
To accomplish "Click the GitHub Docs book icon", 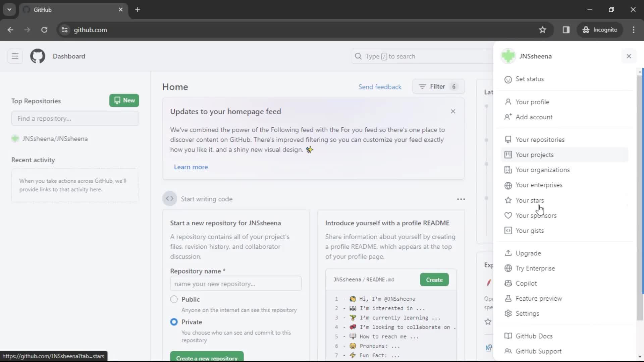I will tap(508, 336).
